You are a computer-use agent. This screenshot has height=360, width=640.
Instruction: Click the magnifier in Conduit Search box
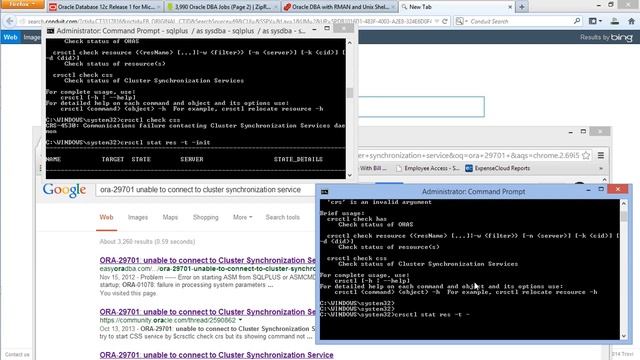[x=577, y=21]
